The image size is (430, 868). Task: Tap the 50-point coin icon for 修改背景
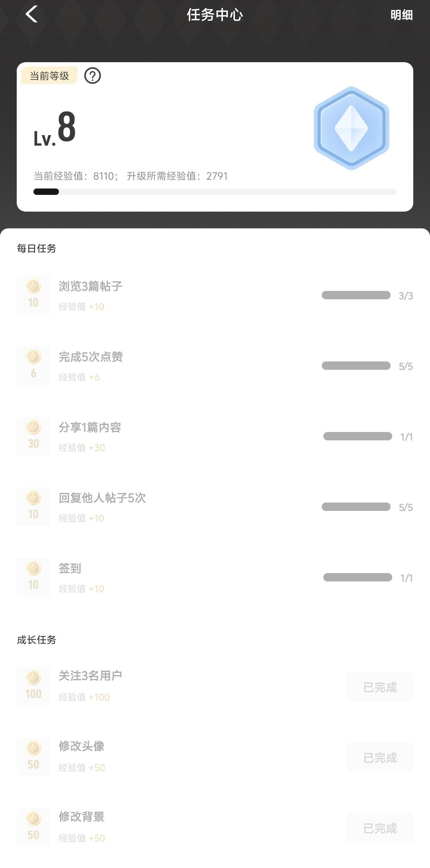point(33,827)
